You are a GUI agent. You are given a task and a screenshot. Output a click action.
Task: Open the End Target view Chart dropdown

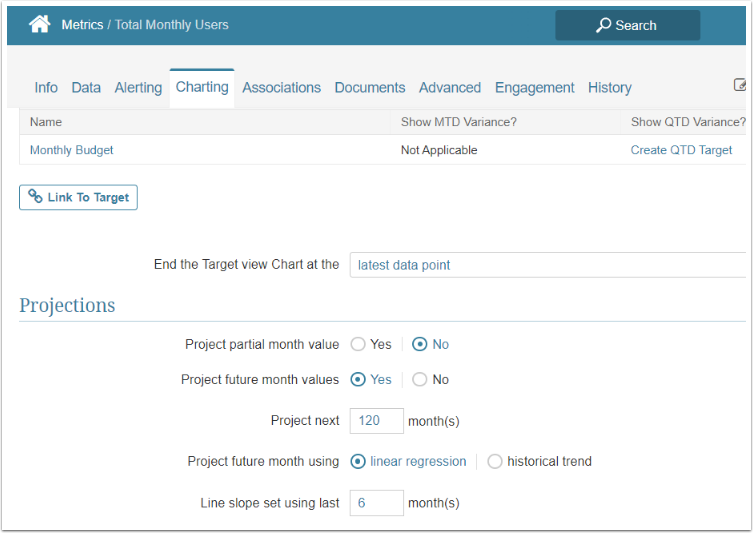tap(550, 265)
